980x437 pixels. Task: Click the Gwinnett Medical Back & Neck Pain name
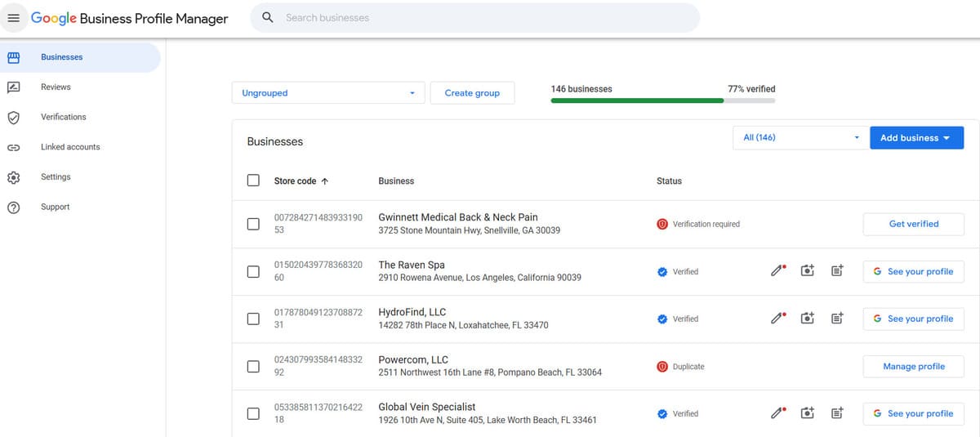point(458,217)
